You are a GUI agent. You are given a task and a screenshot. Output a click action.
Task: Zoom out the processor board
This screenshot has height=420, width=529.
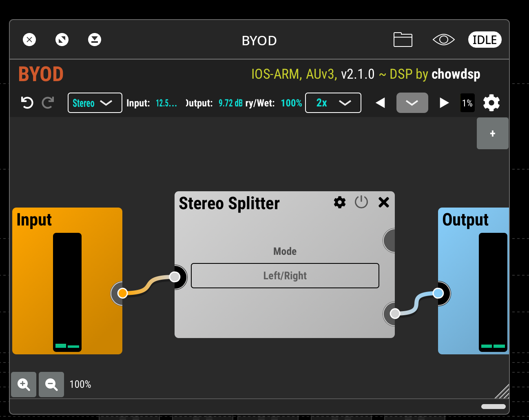pos(51,385)
